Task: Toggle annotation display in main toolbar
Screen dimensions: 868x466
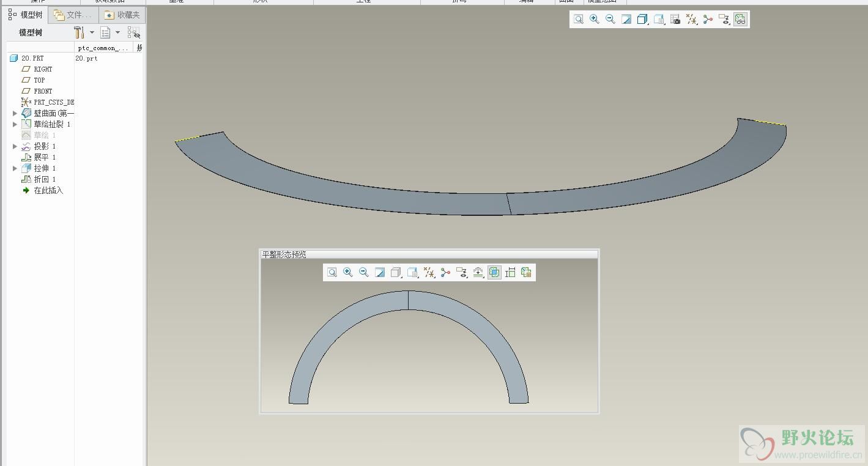Action: tap(708, 20)
